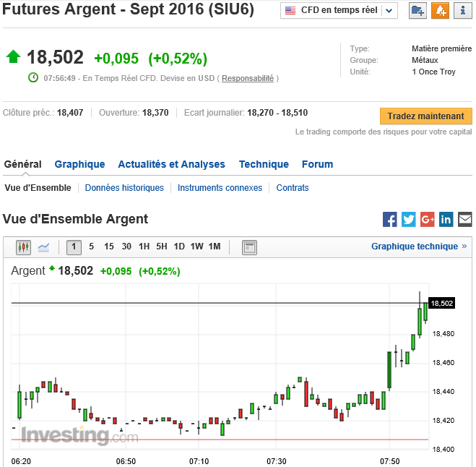This screenshot has width=476, height=467.
Task: Click the 18,420 price axis label
Action: coord(443,421)
